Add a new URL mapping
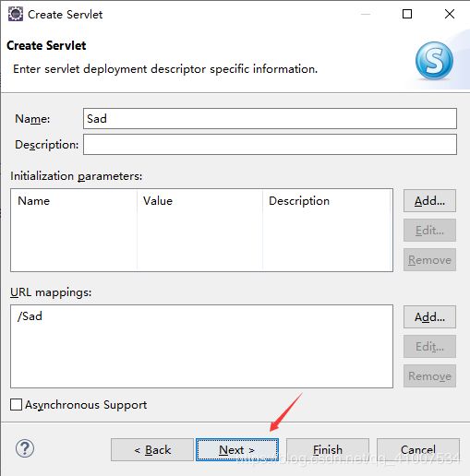Image resolution: width=470 pixels, height=476 pixels. click(x=429, y=317)
